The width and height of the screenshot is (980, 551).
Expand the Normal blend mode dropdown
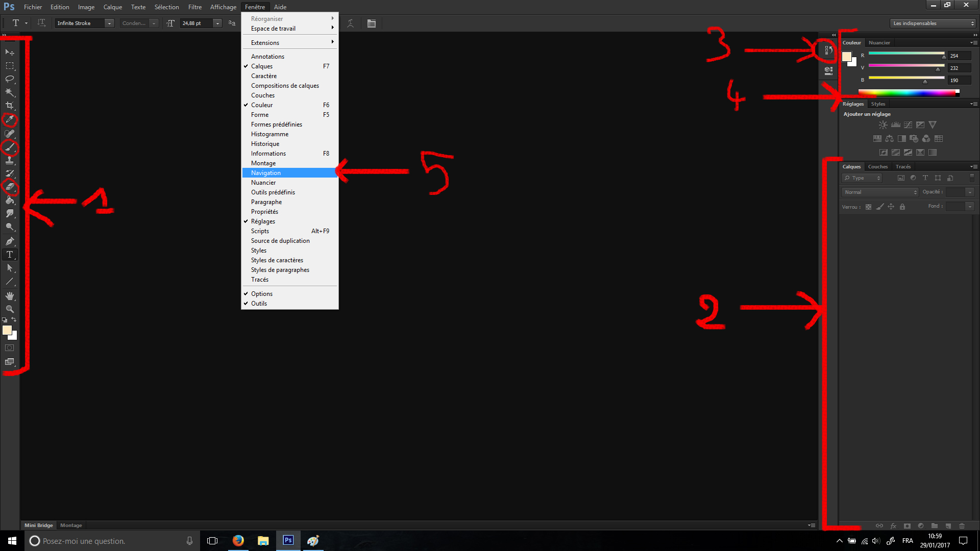(880, 192)
